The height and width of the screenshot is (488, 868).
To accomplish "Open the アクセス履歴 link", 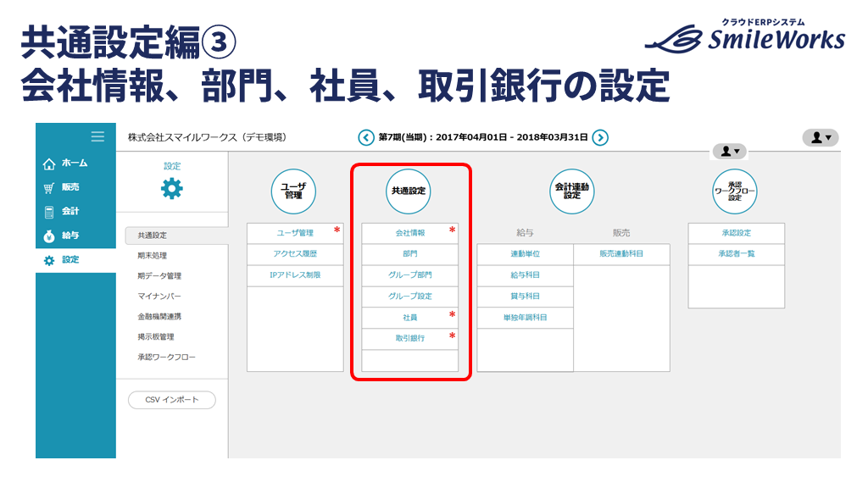I will click(295, 254).
